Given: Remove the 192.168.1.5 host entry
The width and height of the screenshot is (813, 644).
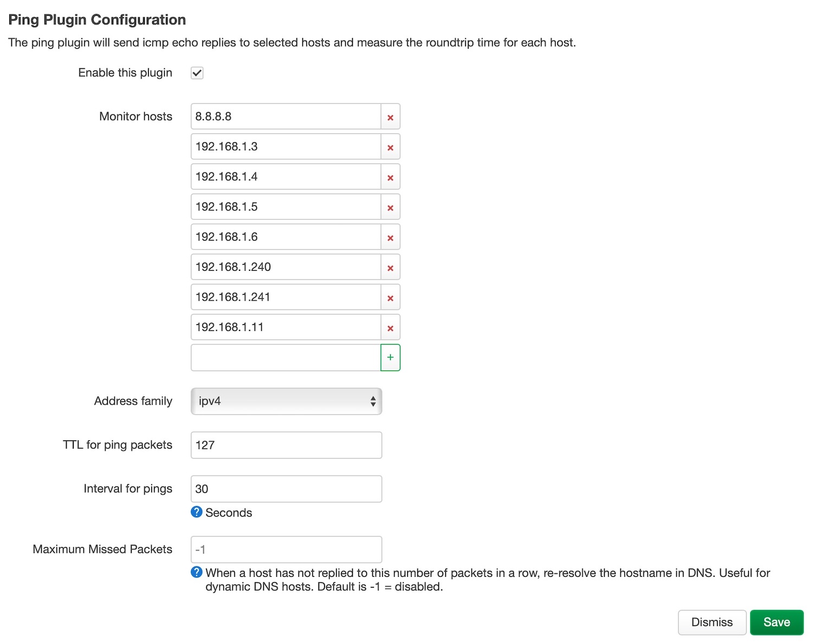Looking at the screenshot, I should click(x=390, y=207).
